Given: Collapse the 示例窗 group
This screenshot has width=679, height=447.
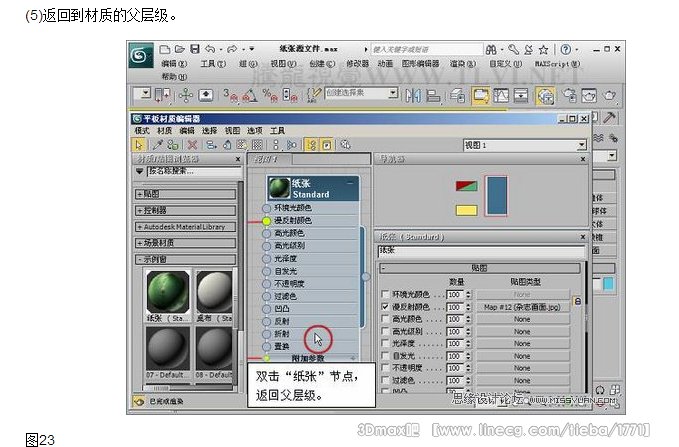Looking at the screenshot, I should click(x=185, y=259).
